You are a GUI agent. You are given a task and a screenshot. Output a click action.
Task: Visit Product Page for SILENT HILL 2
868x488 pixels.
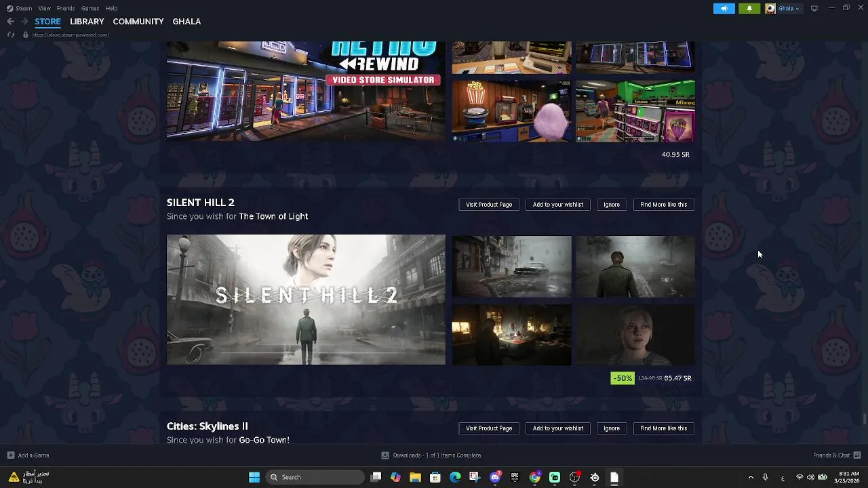coord(489,205)
